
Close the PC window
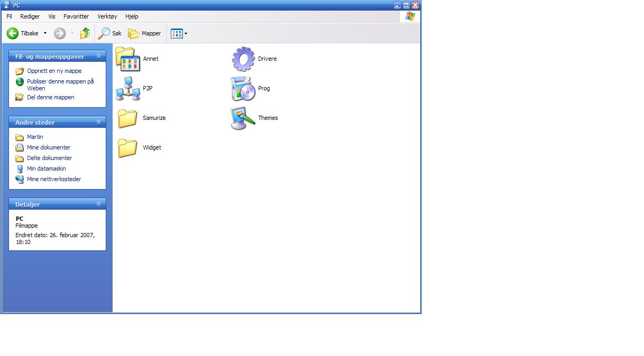[x=415, y=5]
